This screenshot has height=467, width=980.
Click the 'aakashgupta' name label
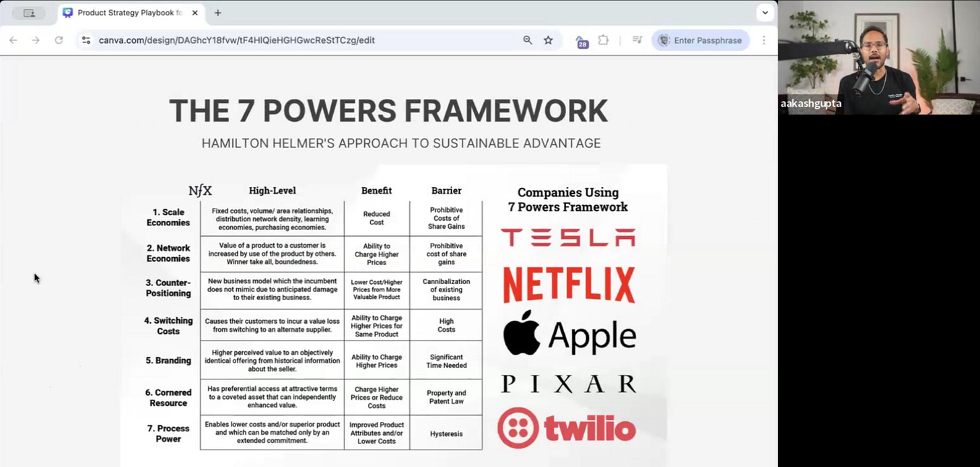810,104
